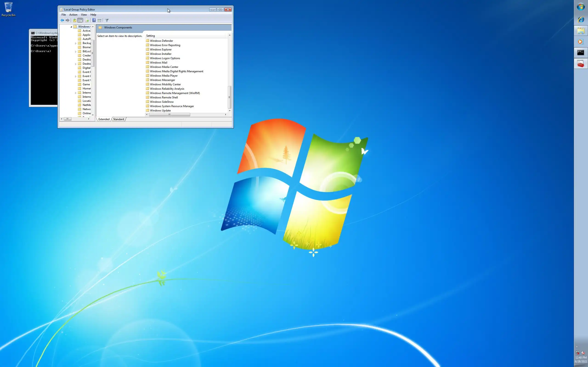This screenshot has width=588, height=367.
Task: Click the Up one level folder icon
Action: pos(75,20)
